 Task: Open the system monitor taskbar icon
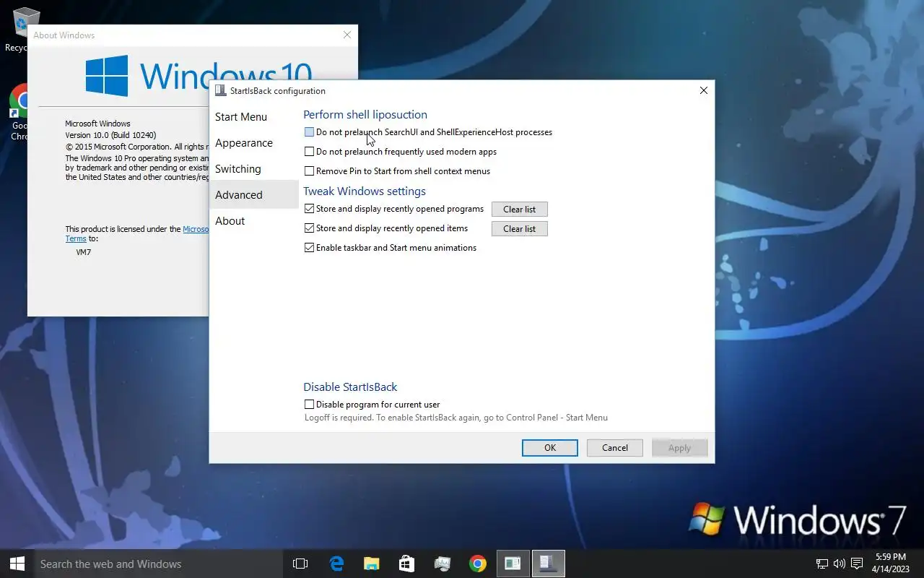click(x=442, y=564)
